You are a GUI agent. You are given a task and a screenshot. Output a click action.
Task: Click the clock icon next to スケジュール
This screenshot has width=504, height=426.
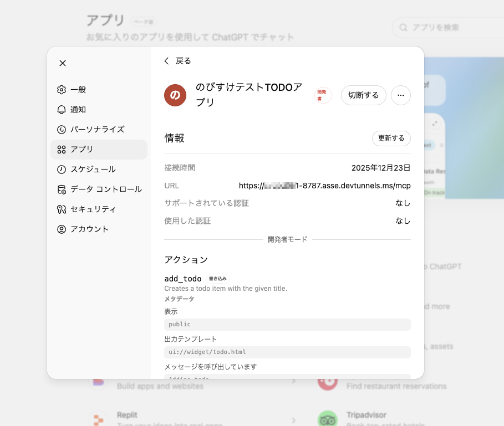point(62,170)
